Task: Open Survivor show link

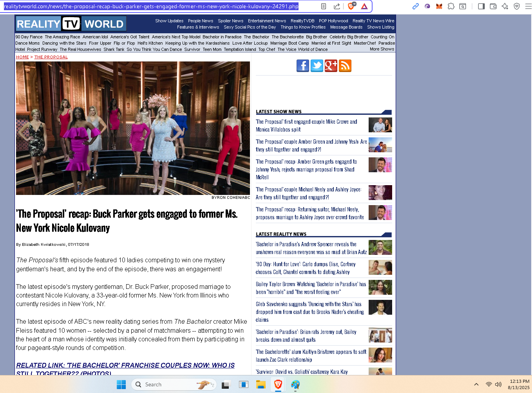Action: tap(192, 49)
